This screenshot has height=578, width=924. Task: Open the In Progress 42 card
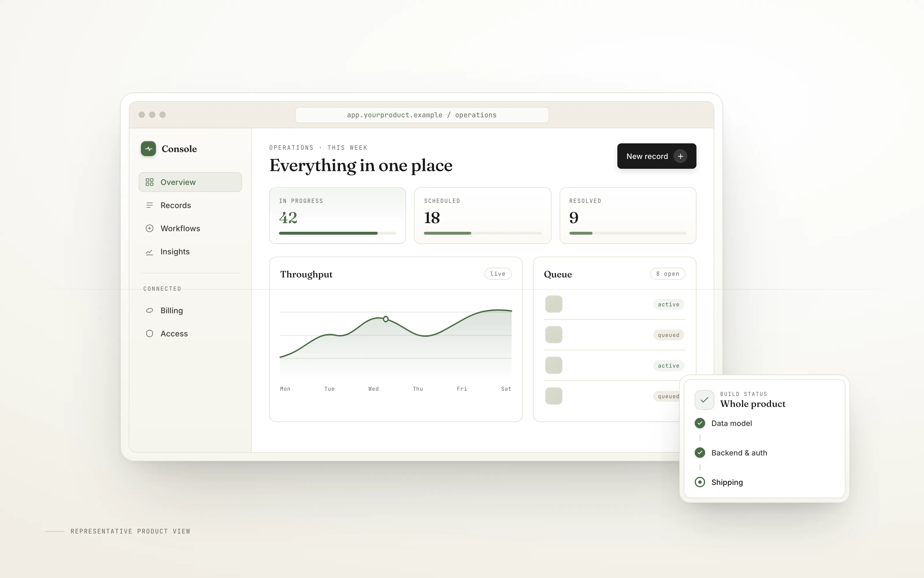pos(338,216)
